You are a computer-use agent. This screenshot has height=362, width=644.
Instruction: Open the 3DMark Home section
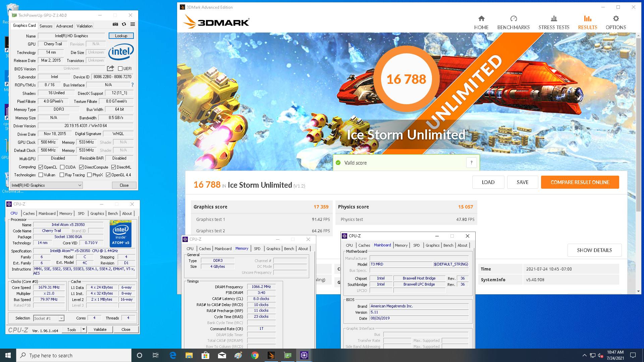pos(481,22)
